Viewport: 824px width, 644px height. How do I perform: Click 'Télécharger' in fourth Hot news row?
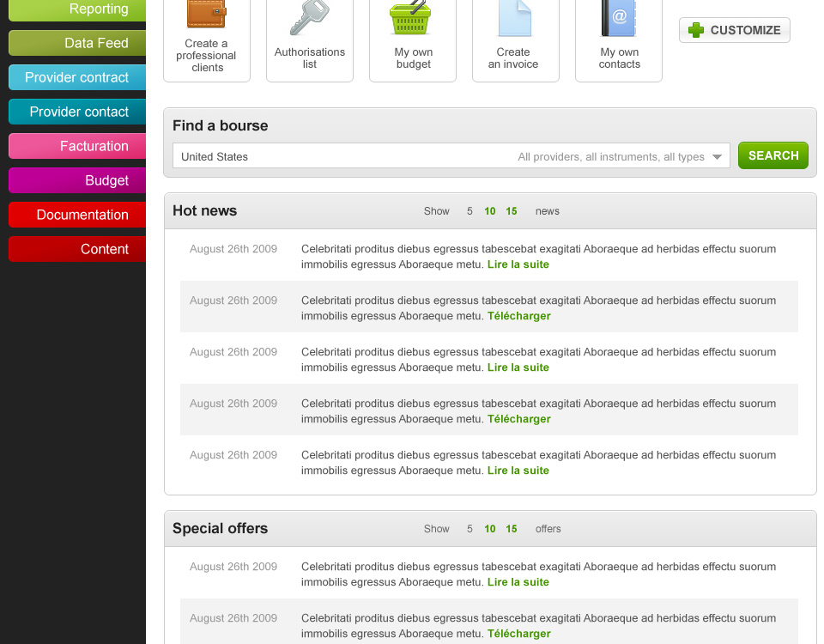(x=519, y=419)
